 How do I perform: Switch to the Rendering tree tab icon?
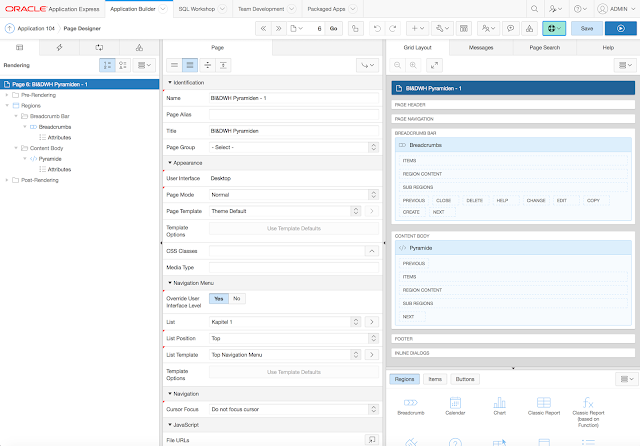[x=20, y=48]
